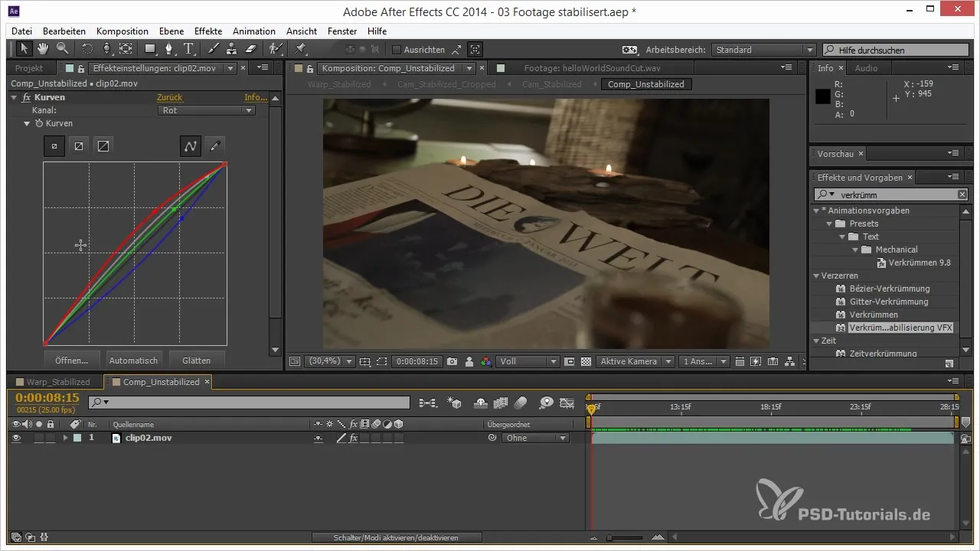Click the Zurück reset link

click(x=169, y=98)
